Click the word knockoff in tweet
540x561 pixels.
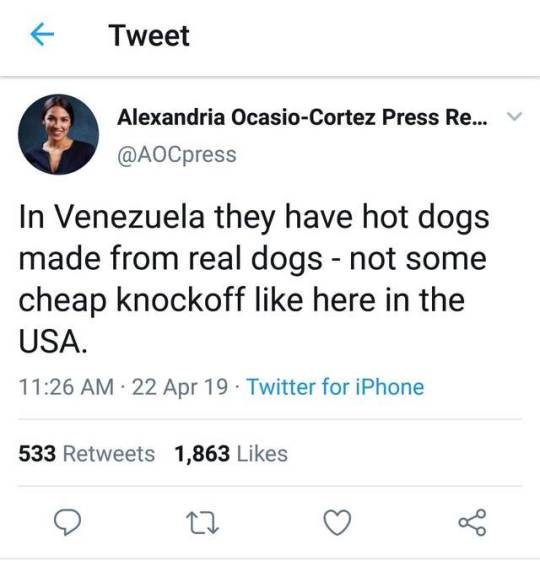coord(180,299)
